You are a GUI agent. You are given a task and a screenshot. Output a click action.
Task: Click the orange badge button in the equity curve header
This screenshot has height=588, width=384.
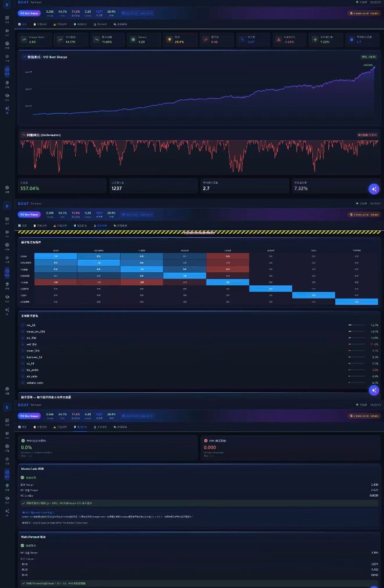pos(364,13)
